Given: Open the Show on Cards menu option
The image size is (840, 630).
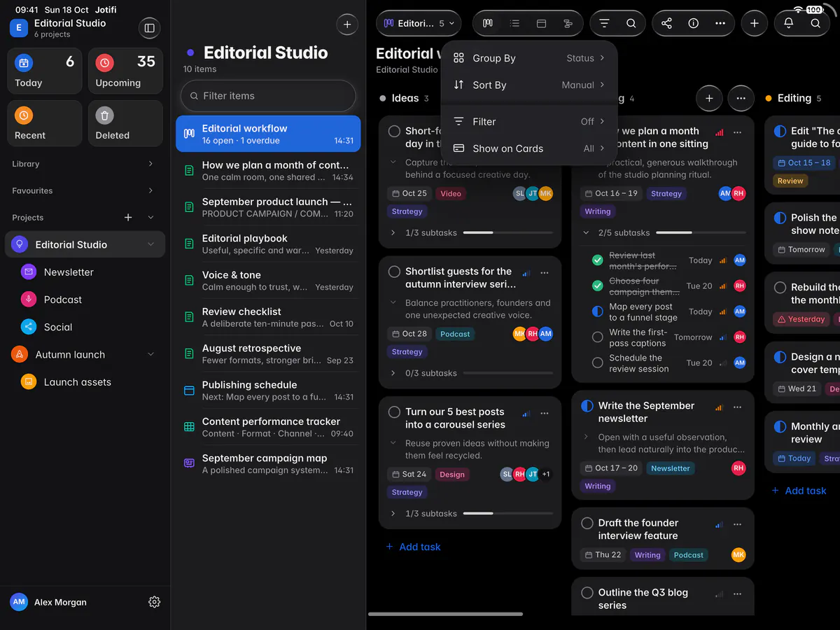Looking at the screenshot, I should coord(529,148).
